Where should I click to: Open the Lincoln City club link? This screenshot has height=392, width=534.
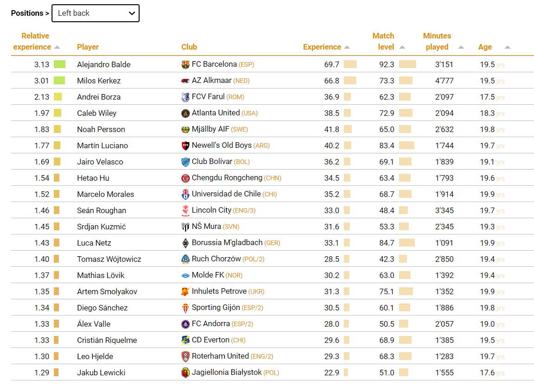[211, 210]
